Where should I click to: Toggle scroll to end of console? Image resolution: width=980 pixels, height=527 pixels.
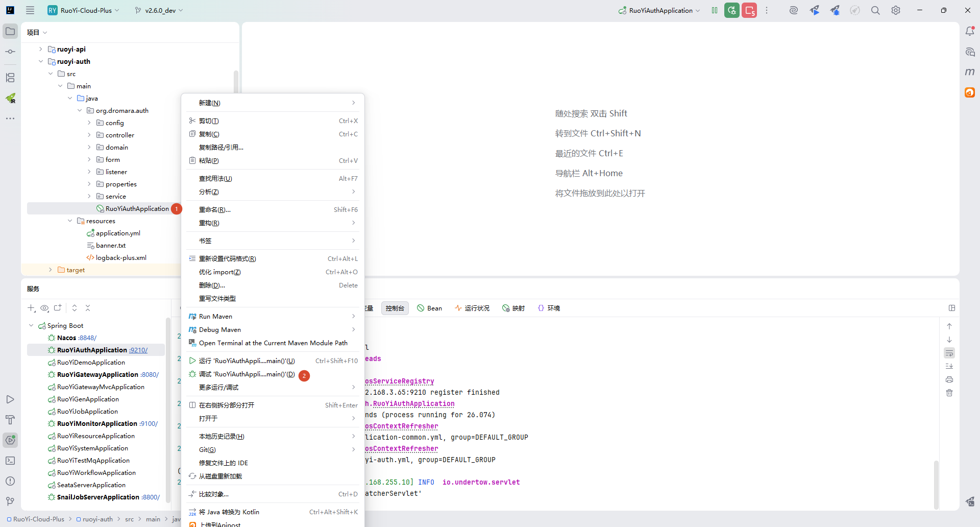[x=949, y=366]
